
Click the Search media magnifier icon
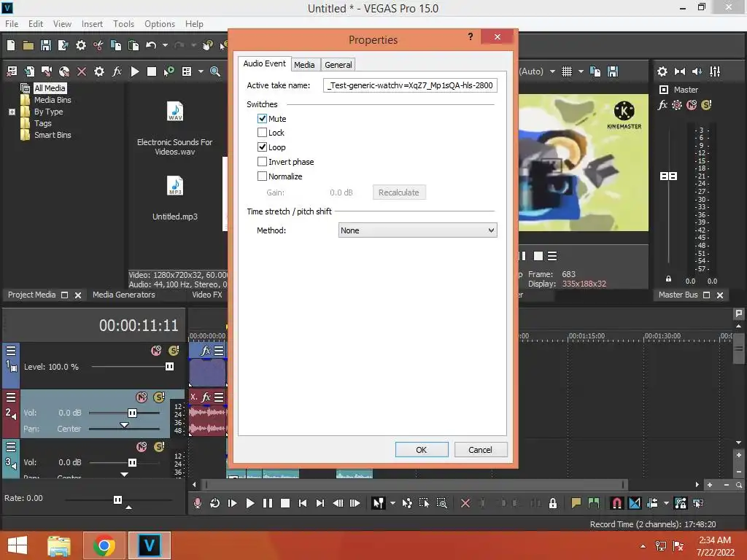pos(215,71)
